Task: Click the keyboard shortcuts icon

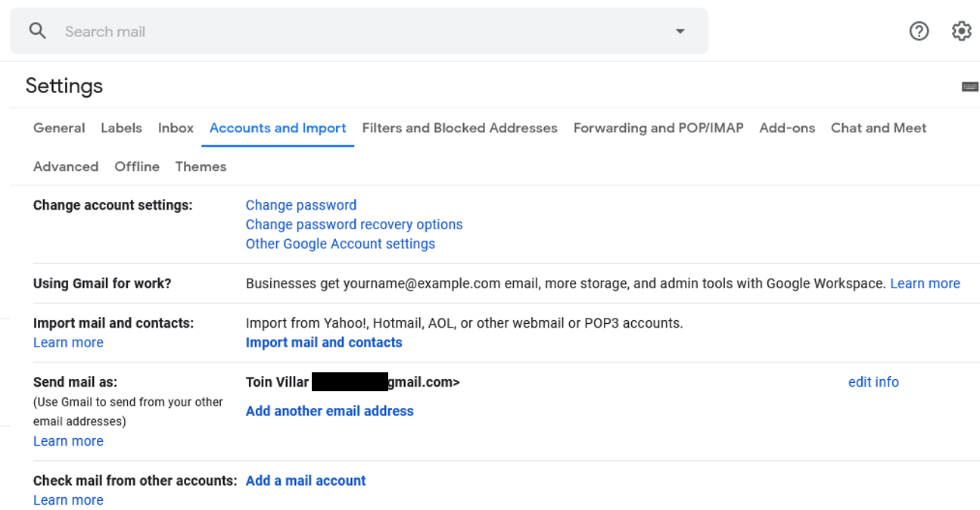Action: point(970,86)
